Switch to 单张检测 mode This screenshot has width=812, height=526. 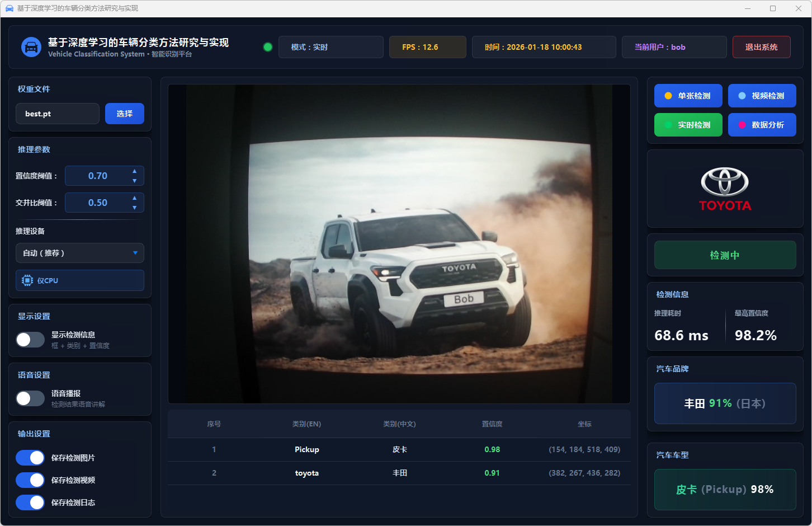[x=688, y=96]
